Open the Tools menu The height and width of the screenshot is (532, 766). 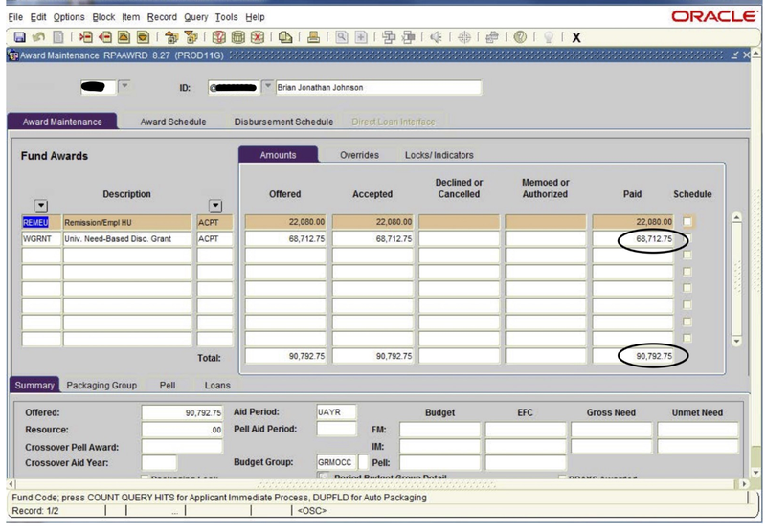coord(226,17)
